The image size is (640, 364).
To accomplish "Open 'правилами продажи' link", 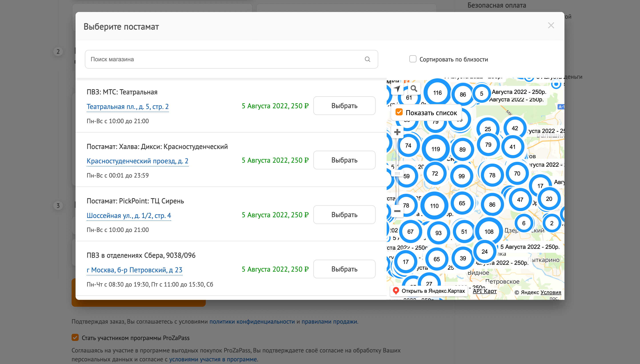I will [x=329, y=322].
